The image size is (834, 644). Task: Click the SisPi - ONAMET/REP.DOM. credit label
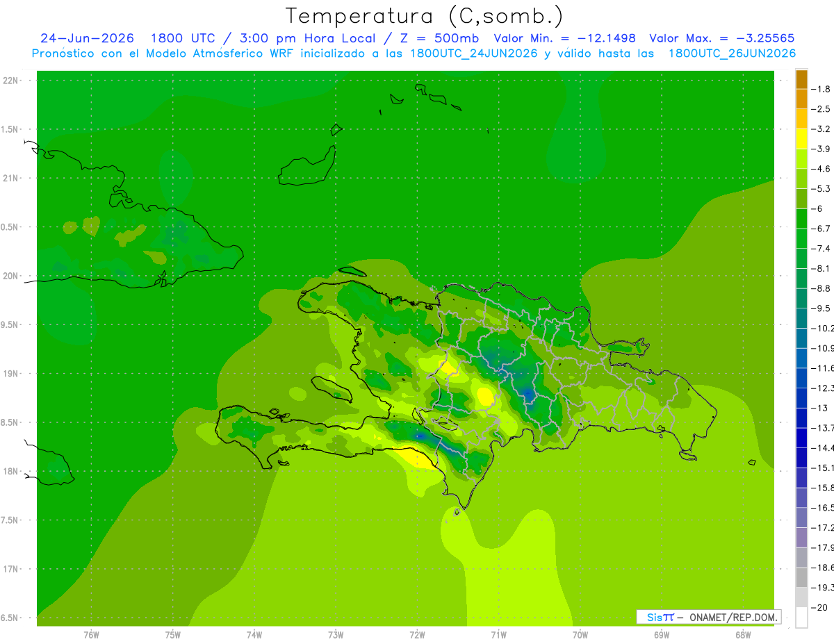coord(708,617)
